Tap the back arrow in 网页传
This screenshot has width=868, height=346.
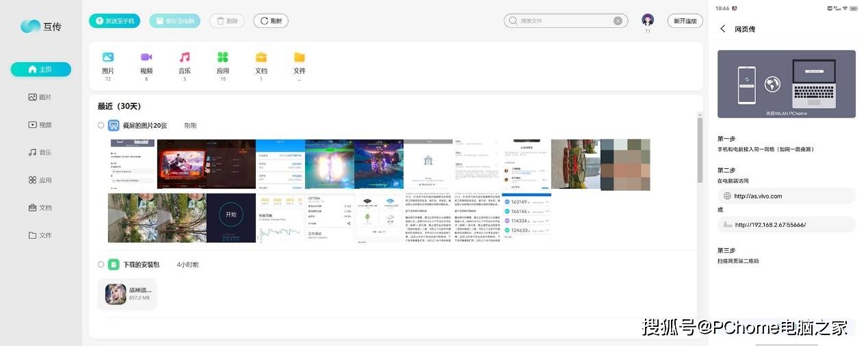point(723,29)
